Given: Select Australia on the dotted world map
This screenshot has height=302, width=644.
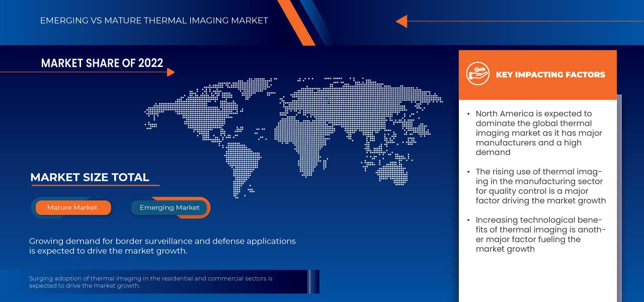Looking at the screenshot, I should tap(393, 171).
